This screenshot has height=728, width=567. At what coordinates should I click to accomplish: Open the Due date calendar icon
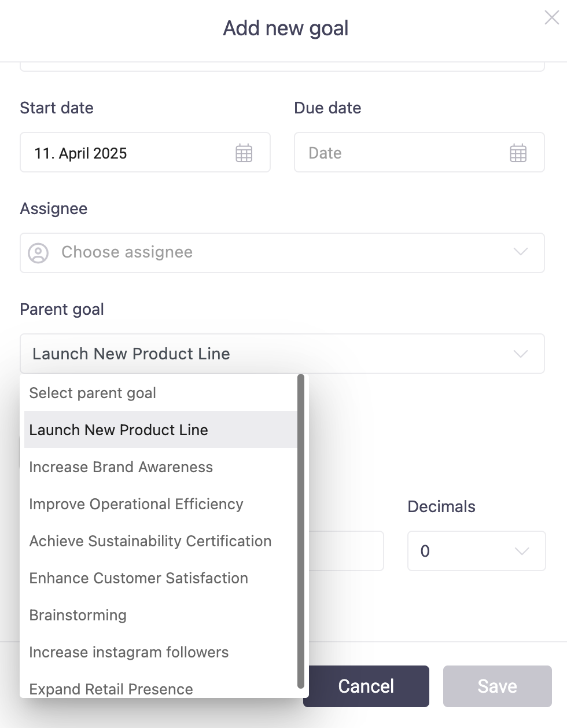pos(518,153)
